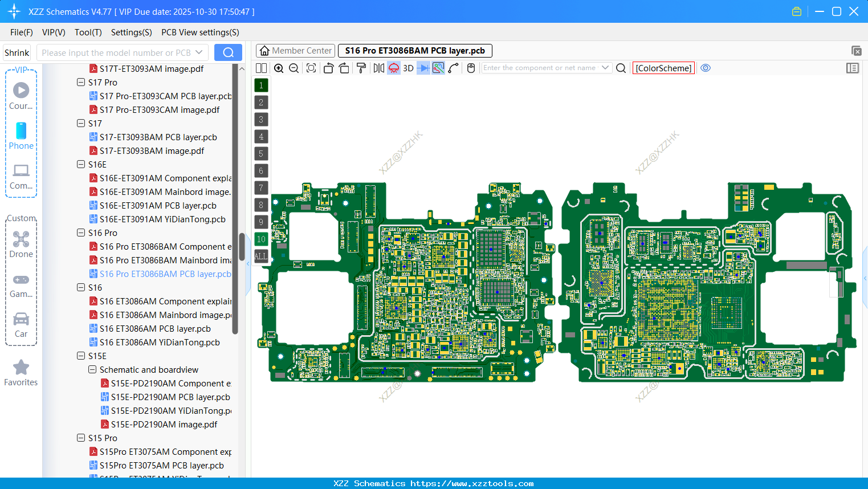Select the rotate left tool
This screenshot has height=489, width=868.
click(x=328, y=67)
